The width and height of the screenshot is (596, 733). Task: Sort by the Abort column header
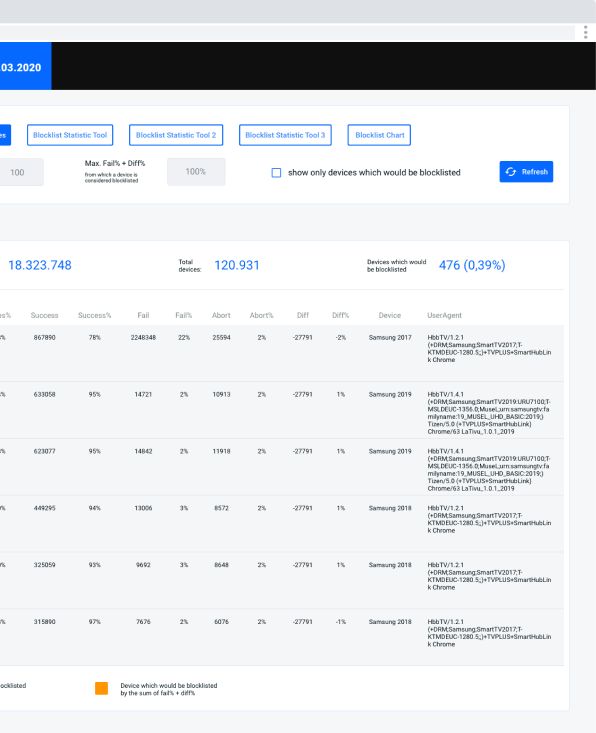[221, 316]
